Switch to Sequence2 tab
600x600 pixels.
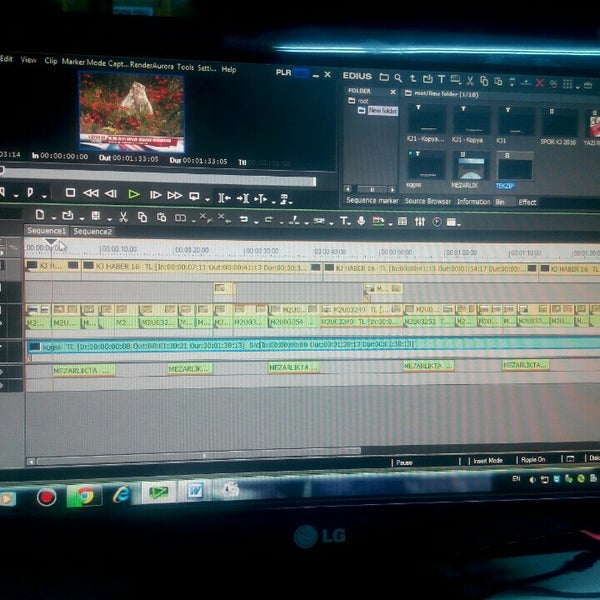tap(92, 232)
